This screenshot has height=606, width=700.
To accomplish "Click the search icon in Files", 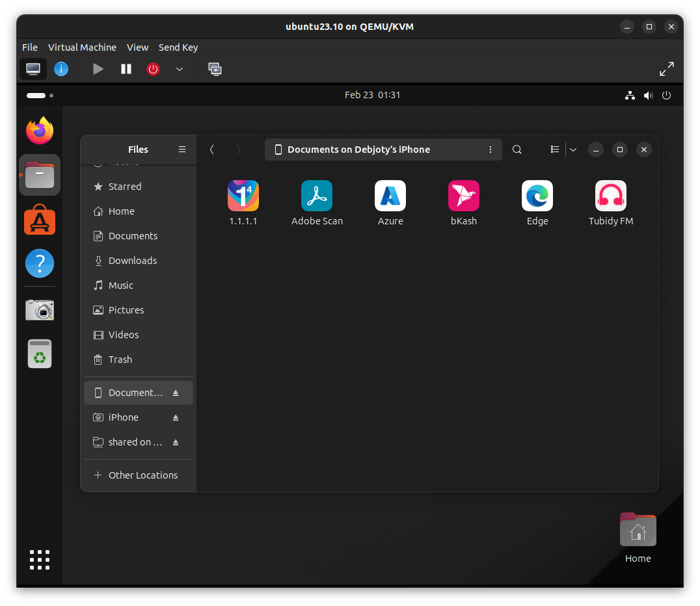I will (x=517, y=150).
